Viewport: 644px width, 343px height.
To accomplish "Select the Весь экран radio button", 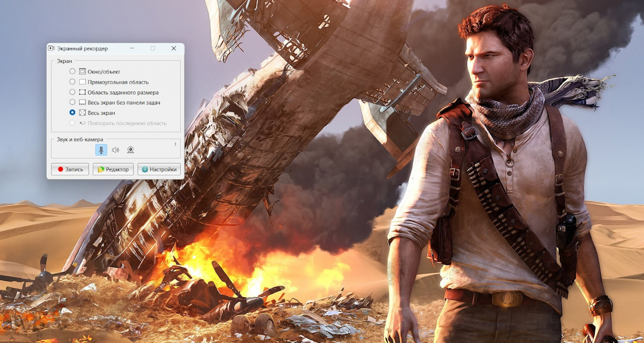I will [72, 113].
